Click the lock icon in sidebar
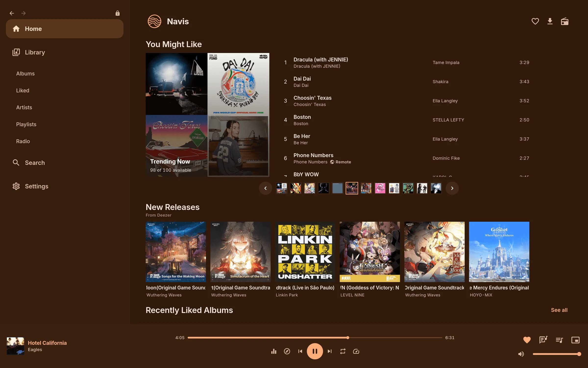 tap(118, 13)
